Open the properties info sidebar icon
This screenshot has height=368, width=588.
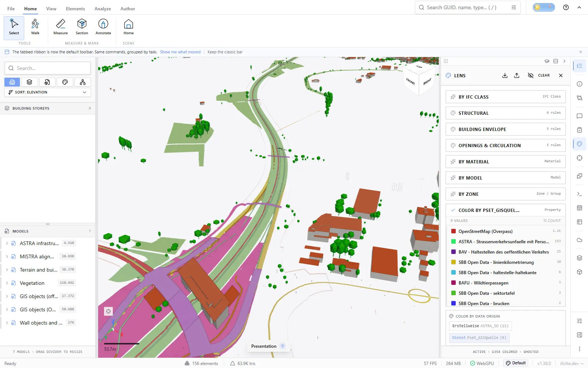click(580, 84)
